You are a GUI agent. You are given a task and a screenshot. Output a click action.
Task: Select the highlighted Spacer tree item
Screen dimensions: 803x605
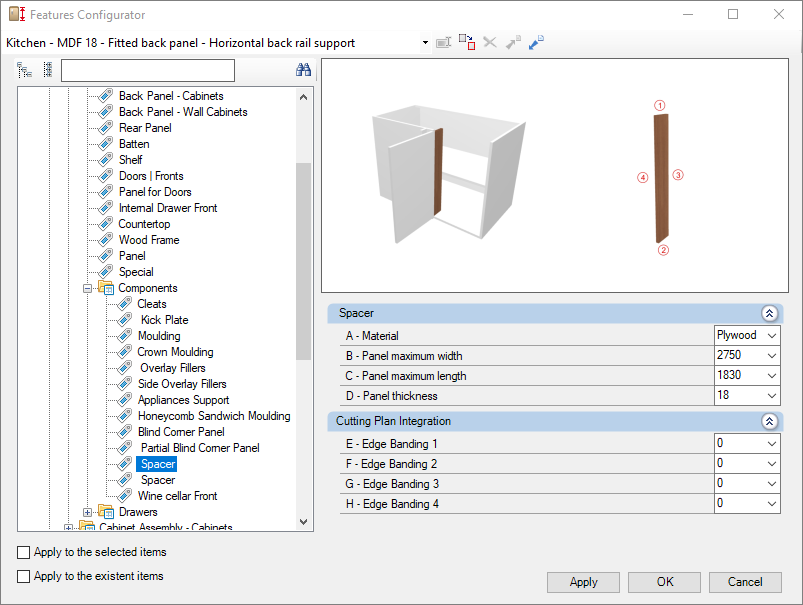click(158, 464)
